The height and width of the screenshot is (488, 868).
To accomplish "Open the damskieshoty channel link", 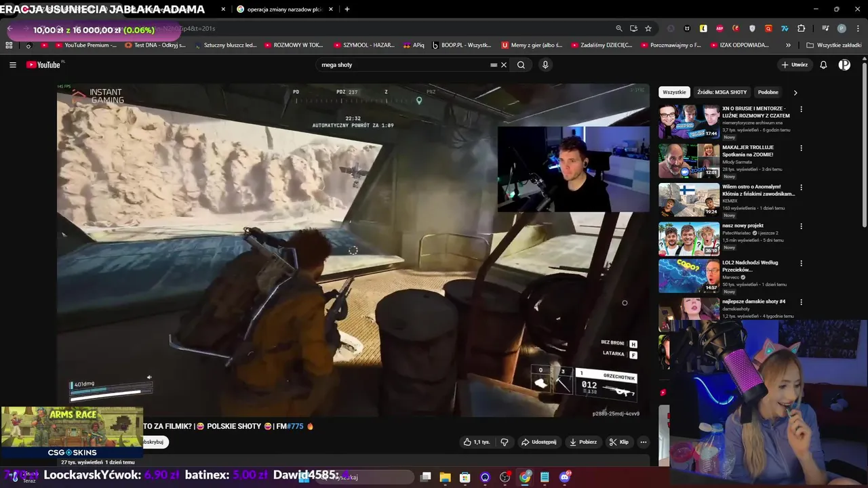I will [737, 308].
